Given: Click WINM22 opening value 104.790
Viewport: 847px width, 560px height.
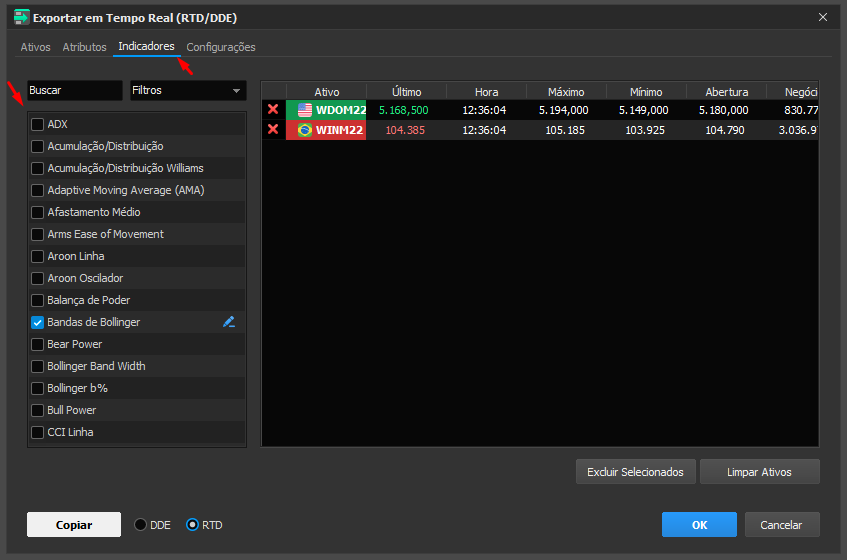Looking at the screenshot, I should [725, 130].
